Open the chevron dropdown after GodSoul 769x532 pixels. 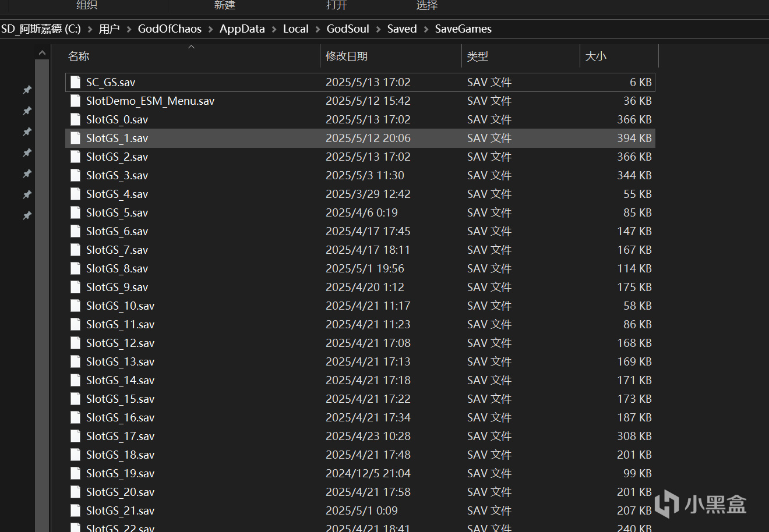379,29
